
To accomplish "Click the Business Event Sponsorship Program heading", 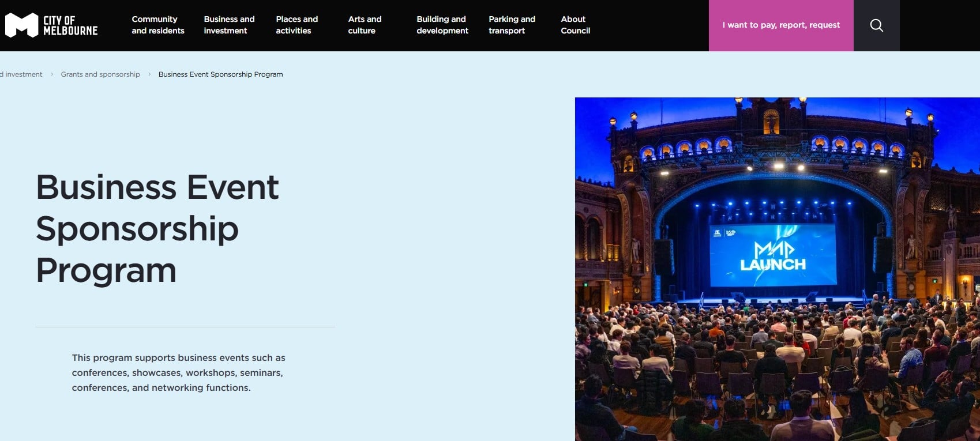I will 157,228.
